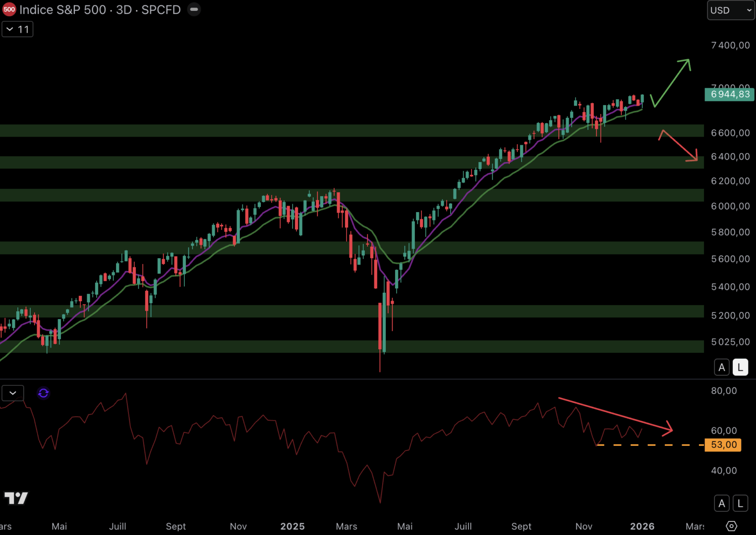Viewport: 756px width, 535px height.
Task: Click the red 500 logo badge
Action: pos(9,9)
